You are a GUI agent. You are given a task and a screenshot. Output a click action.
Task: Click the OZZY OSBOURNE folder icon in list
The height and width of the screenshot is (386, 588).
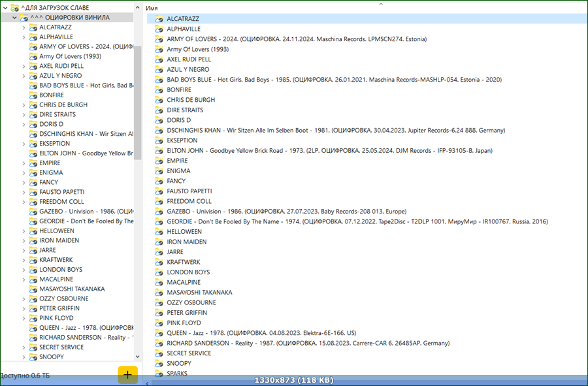(159, 302)
